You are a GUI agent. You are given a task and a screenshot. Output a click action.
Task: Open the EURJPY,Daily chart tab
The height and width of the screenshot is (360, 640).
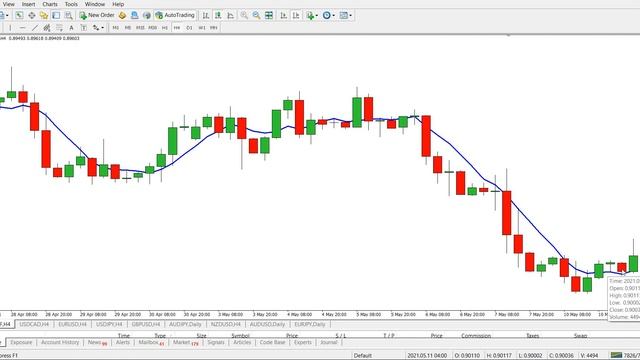pos(310,324)
